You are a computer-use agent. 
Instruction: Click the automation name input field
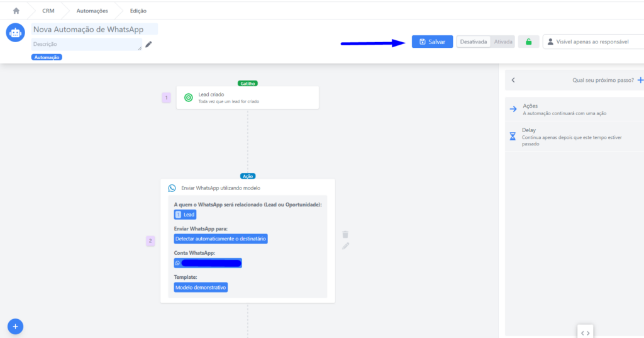94,30
